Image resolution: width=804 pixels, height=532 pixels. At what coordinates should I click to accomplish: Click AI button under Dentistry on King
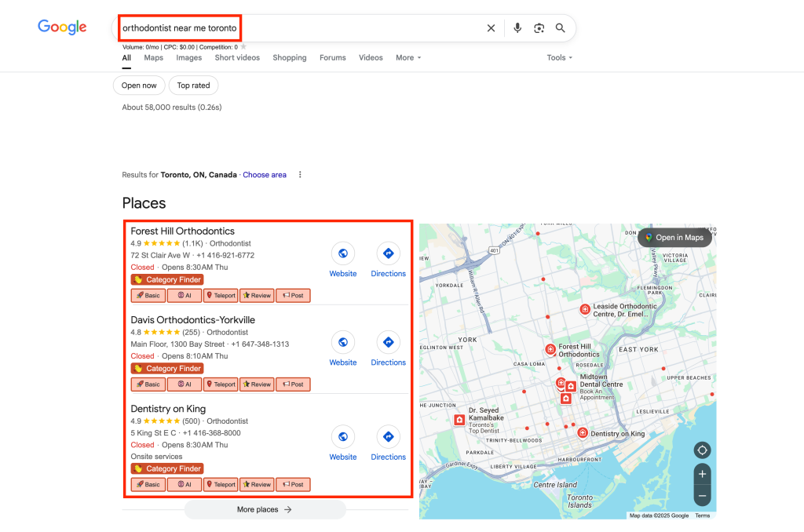185,484
